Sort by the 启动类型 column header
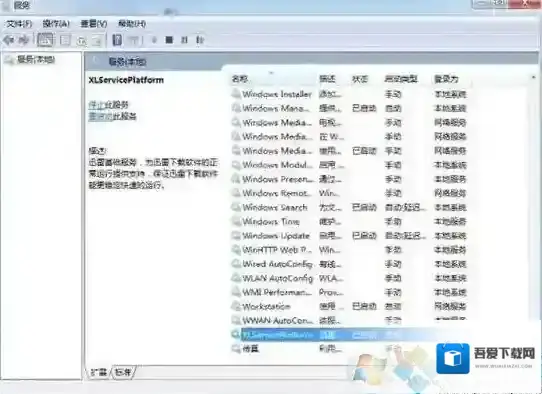The image size is (542, 394). [x=401, y=79]
